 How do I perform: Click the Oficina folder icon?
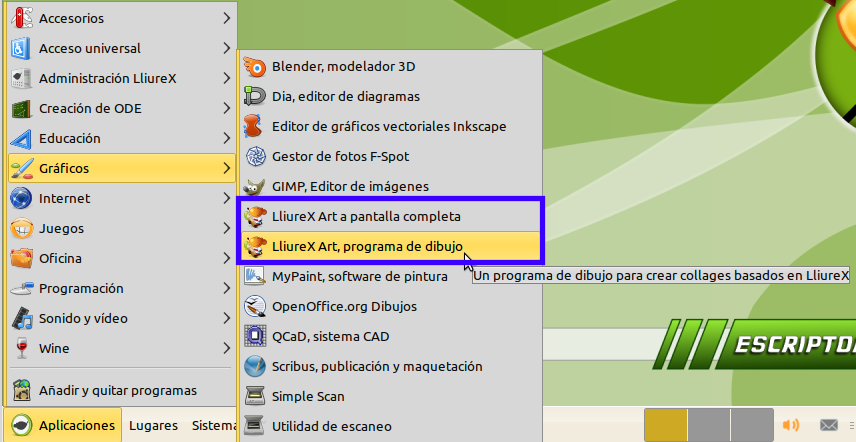[22, 258]
